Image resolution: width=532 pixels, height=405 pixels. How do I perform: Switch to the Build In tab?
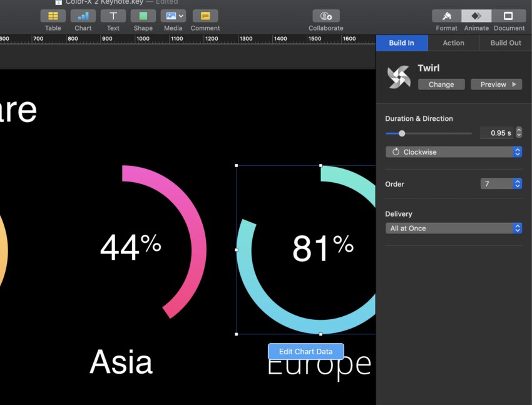pyautogui.click(x=402, y=43)
